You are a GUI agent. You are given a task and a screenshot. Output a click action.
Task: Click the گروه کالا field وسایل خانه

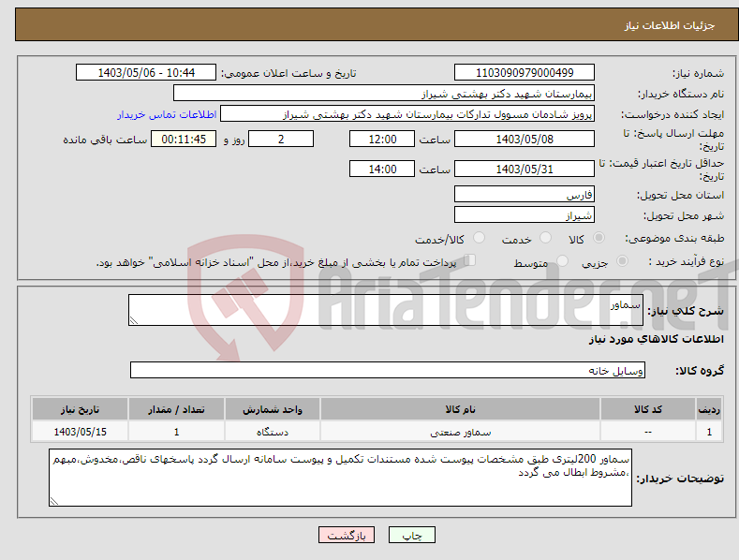388,370
